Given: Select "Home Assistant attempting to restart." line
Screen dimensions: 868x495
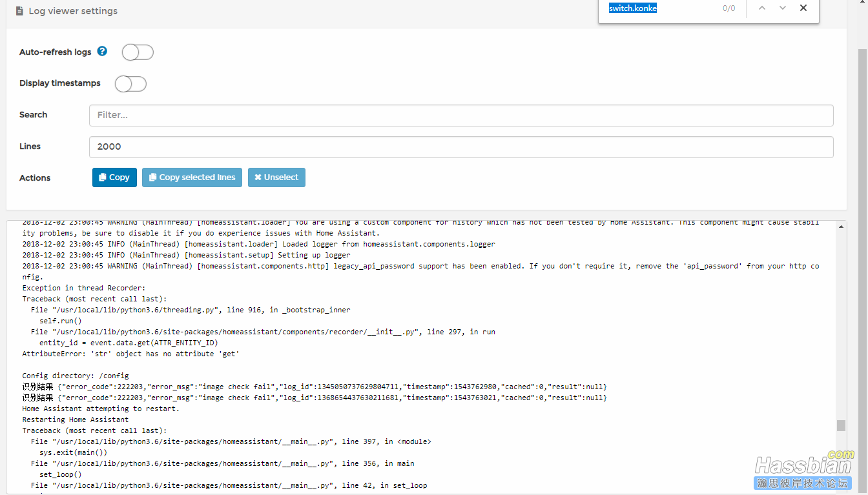Looking at the screenshot, I should [x=101, y=409].
